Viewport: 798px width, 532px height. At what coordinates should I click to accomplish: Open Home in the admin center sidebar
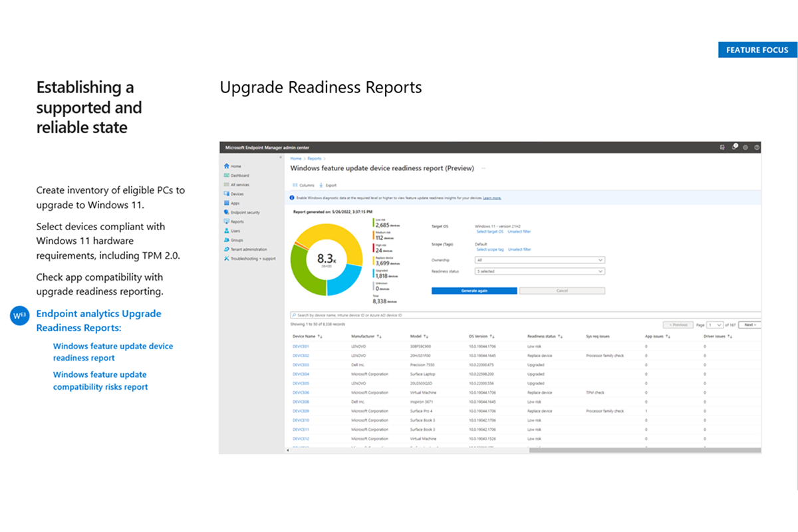232,166
